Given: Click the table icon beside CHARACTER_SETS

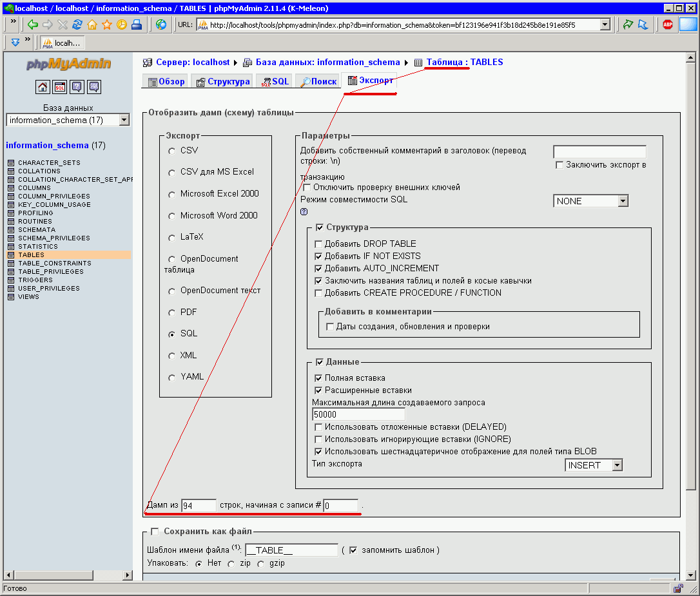Looking at the screenshot, I should (x=11, y=163).
